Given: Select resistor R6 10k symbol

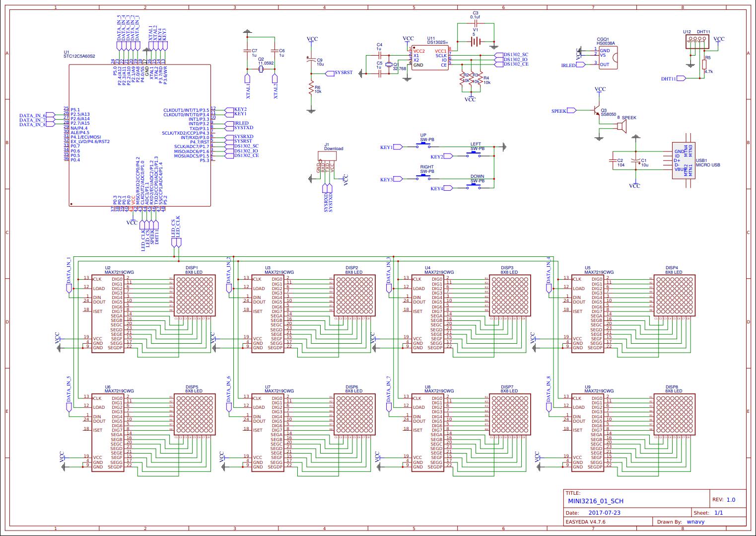Looking at the screenshot, I should point(311,88).
